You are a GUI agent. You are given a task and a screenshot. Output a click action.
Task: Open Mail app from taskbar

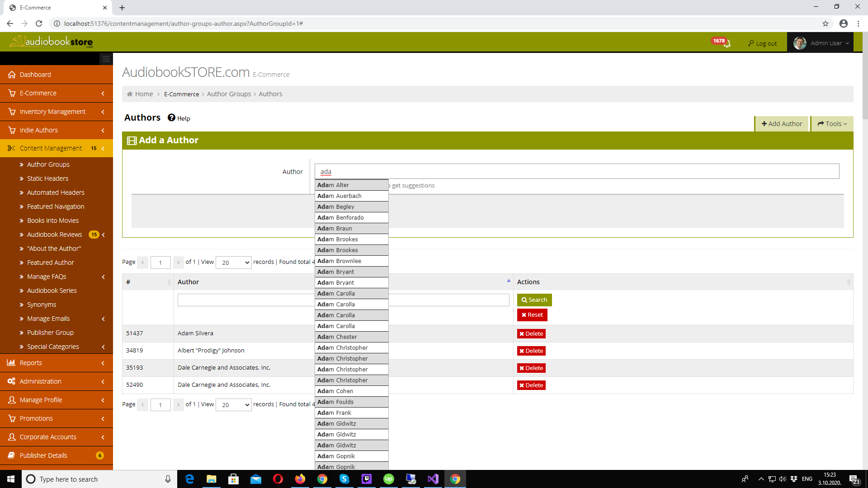pyautogui.click(x=256, y=479)
